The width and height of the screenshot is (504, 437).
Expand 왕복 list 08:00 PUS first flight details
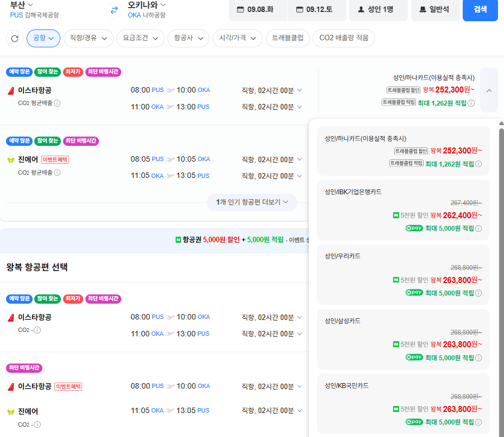pyautogui.click(x=300, y=317)
